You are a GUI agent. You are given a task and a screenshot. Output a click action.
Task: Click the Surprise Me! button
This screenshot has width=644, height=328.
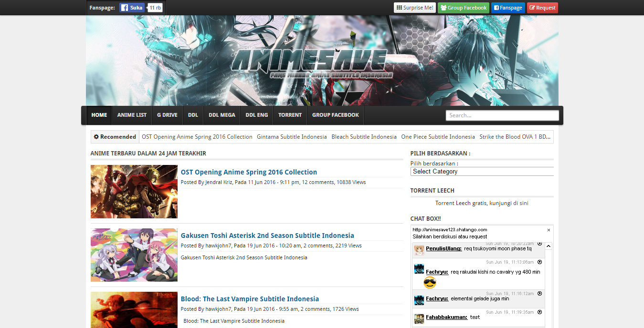pos(415,8)
